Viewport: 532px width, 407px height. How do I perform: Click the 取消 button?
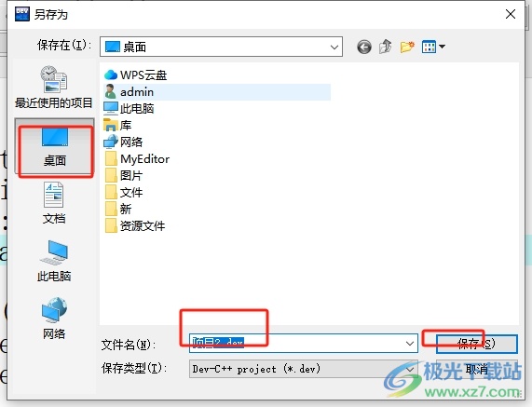(x=477, y=369)
